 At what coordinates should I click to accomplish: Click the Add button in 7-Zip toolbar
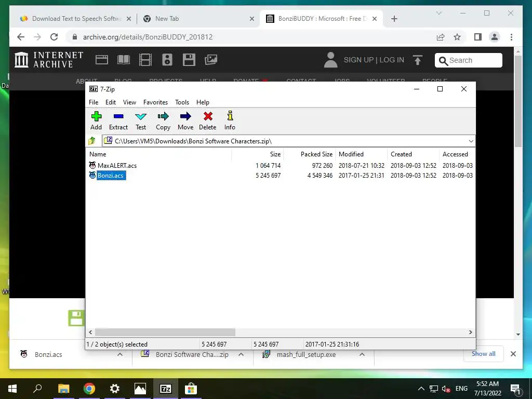point(96,121)
